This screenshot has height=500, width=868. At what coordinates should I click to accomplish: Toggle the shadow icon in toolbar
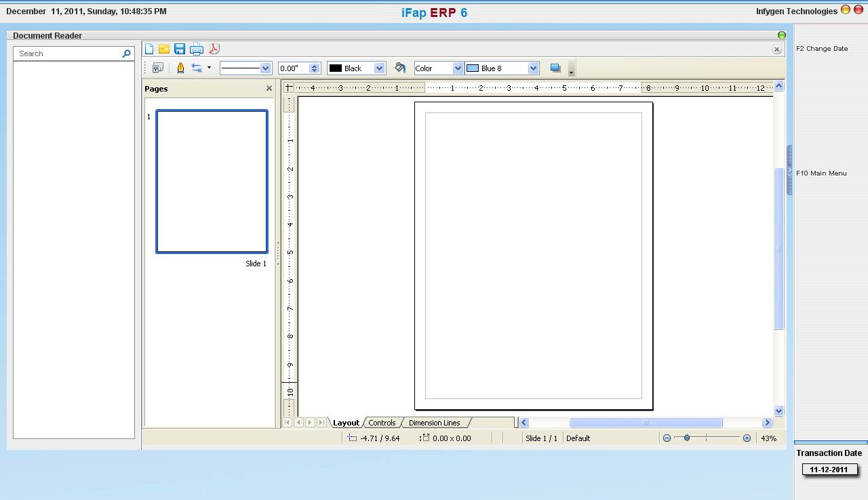tap(555, 68)
